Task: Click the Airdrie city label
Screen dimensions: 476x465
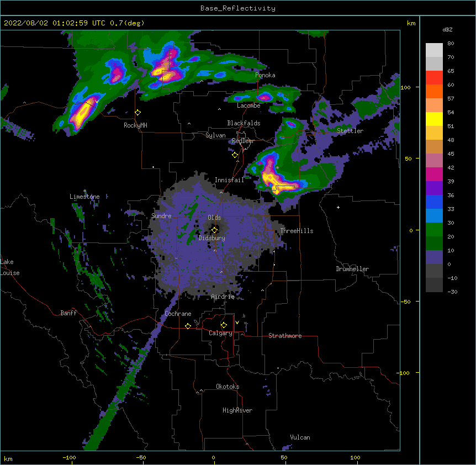Action: [x=223, y=297]
